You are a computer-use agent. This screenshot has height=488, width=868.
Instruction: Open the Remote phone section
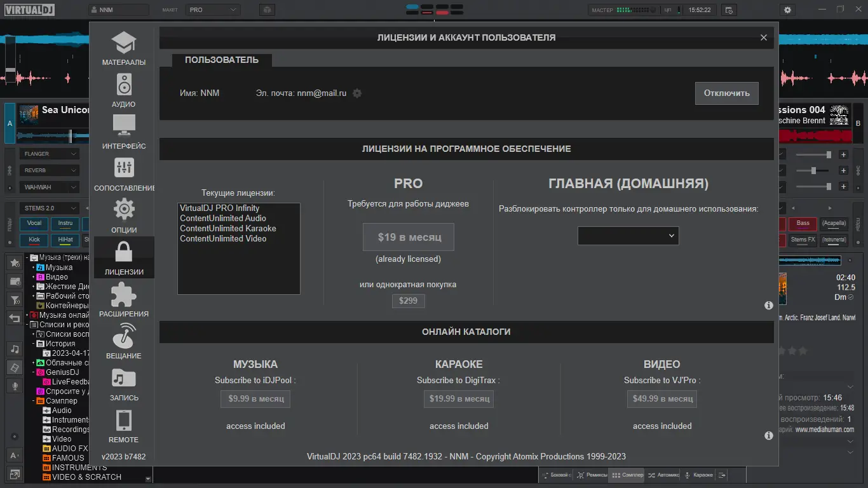pyautogui.click(x=124, y=426)
